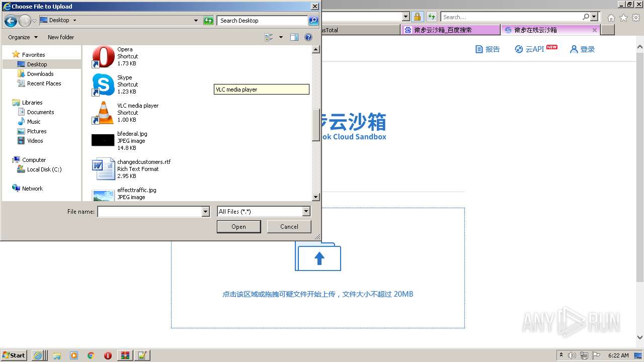Expand the File name combo box arrow
The height and width of the screenshot is (362, 644).
205,212
